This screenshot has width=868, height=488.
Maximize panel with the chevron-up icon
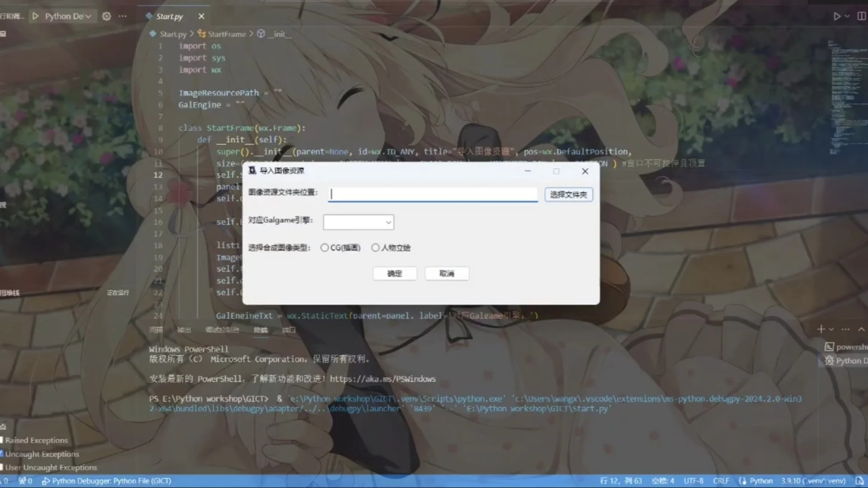[x=861, y=329]
